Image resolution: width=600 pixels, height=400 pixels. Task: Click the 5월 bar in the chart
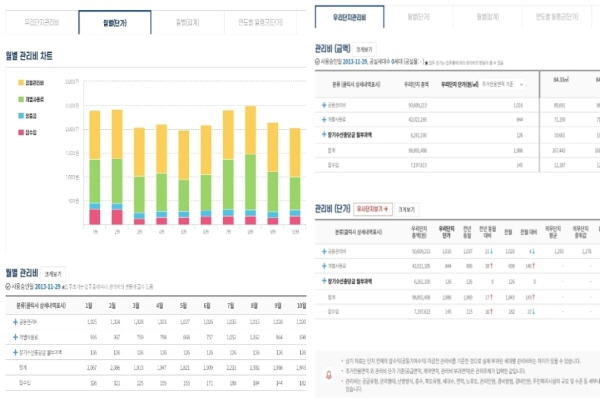pyautogui.click(x=184, y=177)
